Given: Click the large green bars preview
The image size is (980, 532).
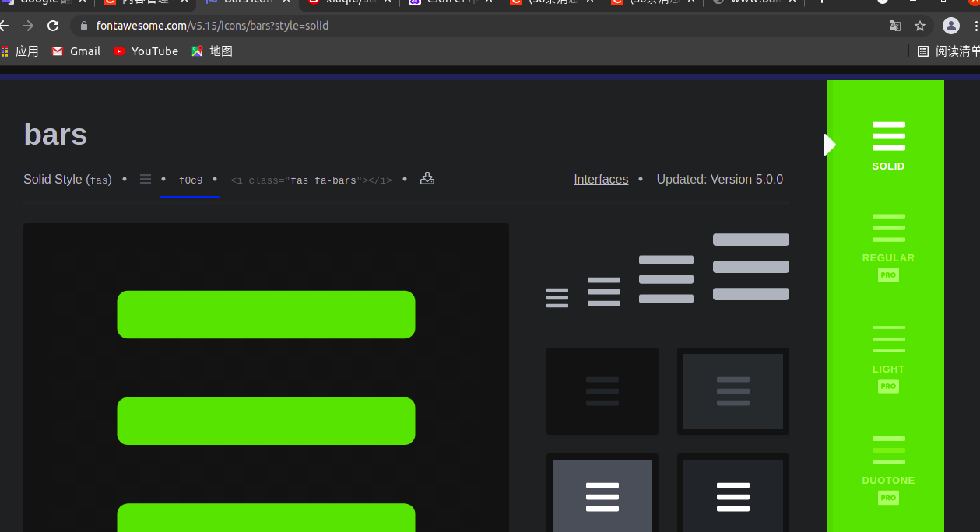Looking at the screenshot, I should click(266, 378).
